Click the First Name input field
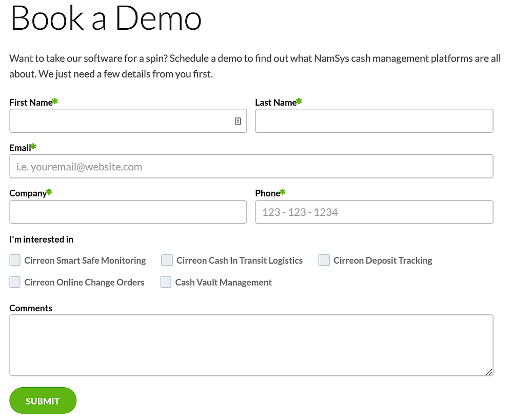513x420 pixels. click(128, 121)
